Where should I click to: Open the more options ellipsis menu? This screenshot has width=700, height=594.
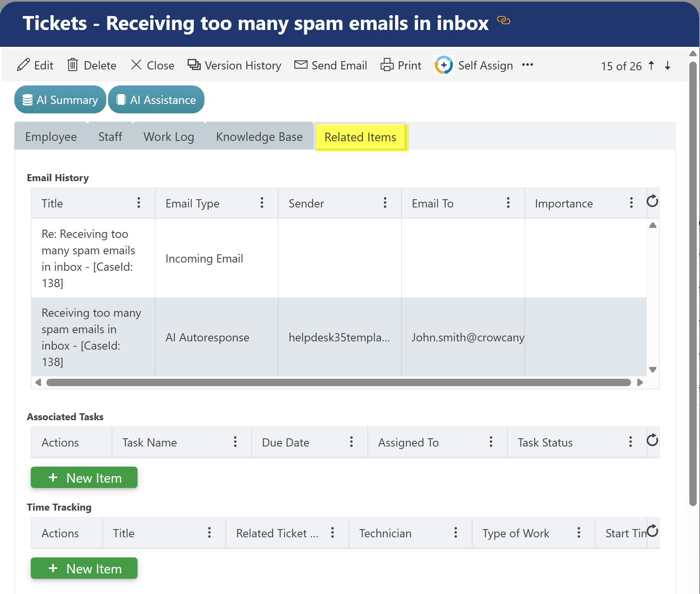(528, 65)
